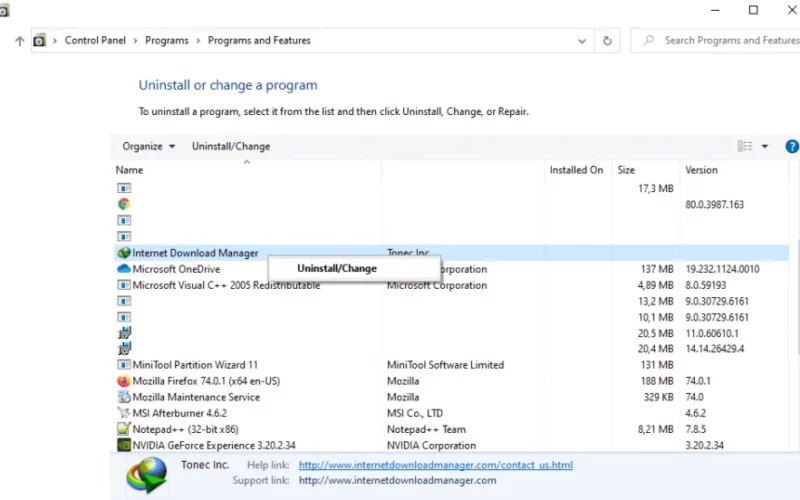
Task: Click the NVIDIA GeForce Experience icon
Action: tap(123, 445)
